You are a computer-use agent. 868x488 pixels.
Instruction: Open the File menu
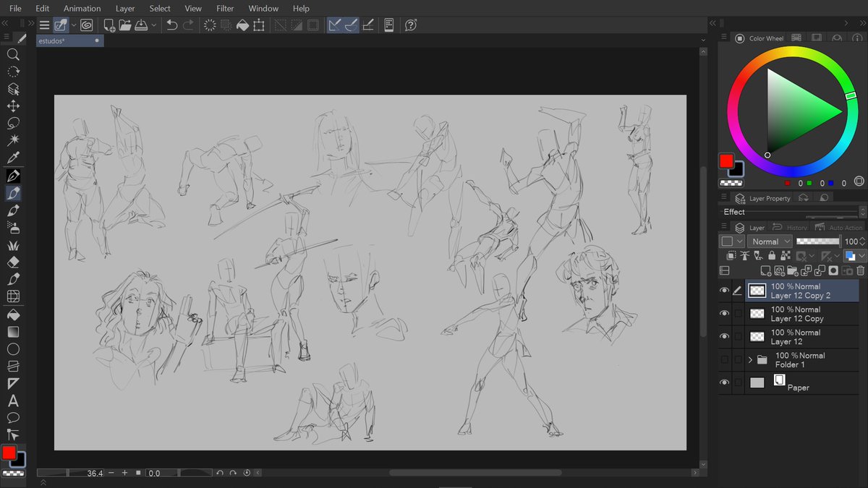[x=15, y=9]
